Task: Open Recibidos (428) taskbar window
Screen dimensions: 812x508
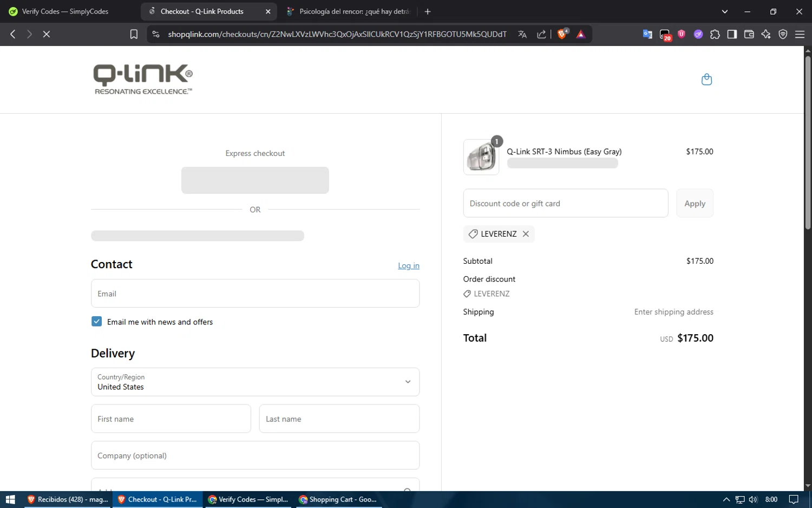Action: pos(68,499)
